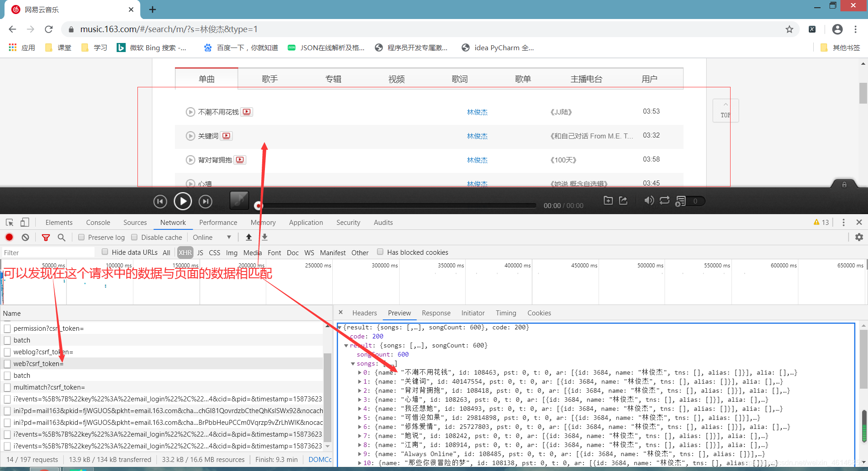Image resolution: width=868 pixels, height=471 pixels.
Task: Collapse the songs array
Action: (353, 363)
